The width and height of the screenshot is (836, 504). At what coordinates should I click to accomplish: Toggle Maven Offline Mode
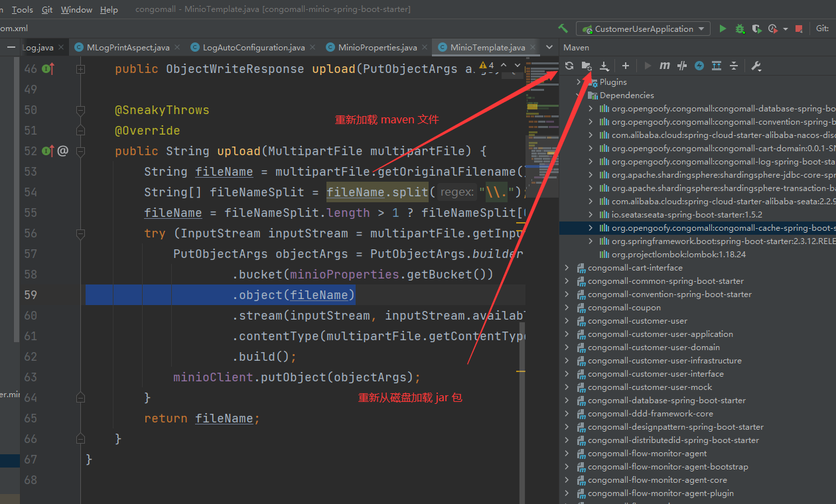tap(682, 66)
